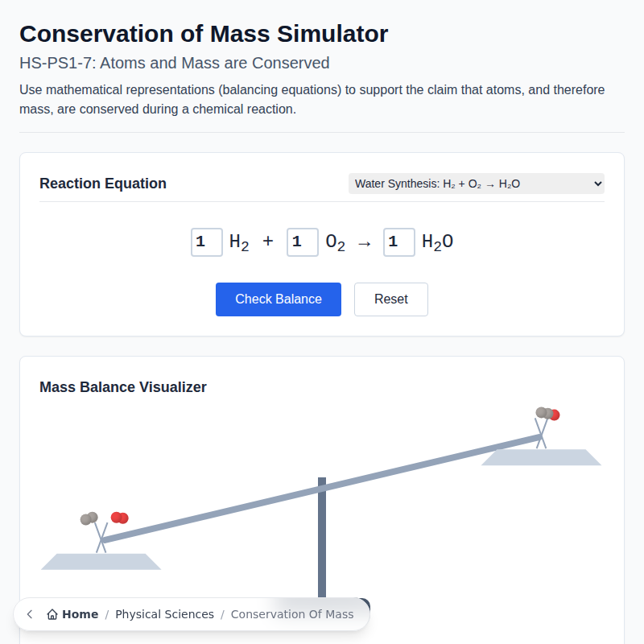644x644 pixels.
Task: Navigate to Physical Sciences breadcrumb item
Action: 164,613
